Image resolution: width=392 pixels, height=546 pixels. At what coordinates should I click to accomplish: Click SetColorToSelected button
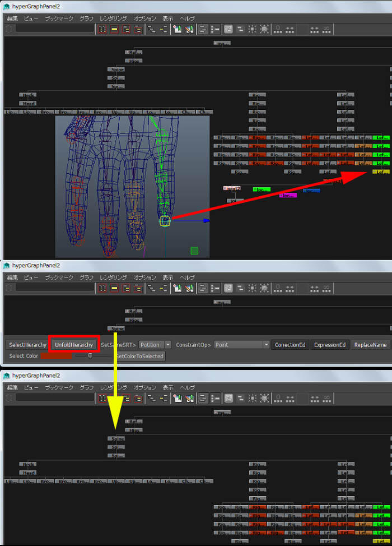point(139,356)
